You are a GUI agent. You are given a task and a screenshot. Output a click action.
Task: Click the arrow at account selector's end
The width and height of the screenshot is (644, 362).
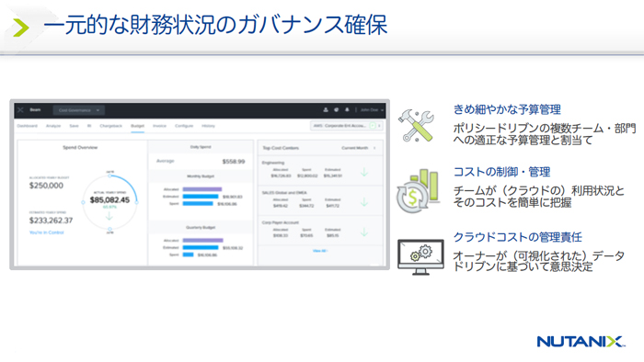click(379, 126)
